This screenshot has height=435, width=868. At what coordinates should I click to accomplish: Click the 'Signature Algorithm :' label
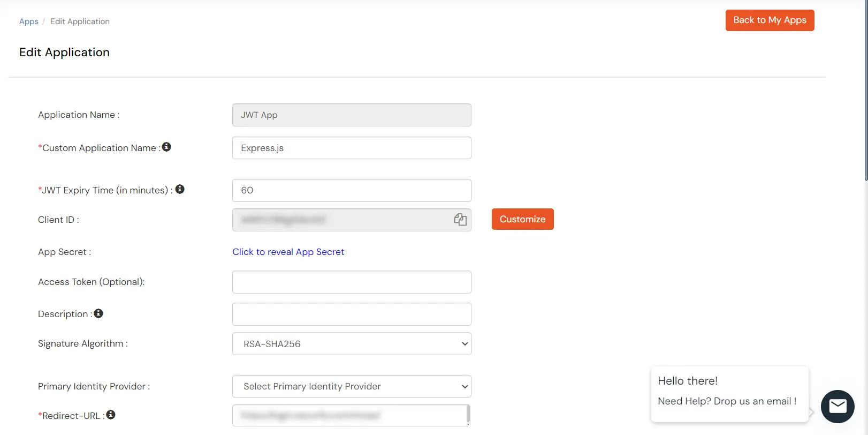pyautogui.click(x=83, y=343)
